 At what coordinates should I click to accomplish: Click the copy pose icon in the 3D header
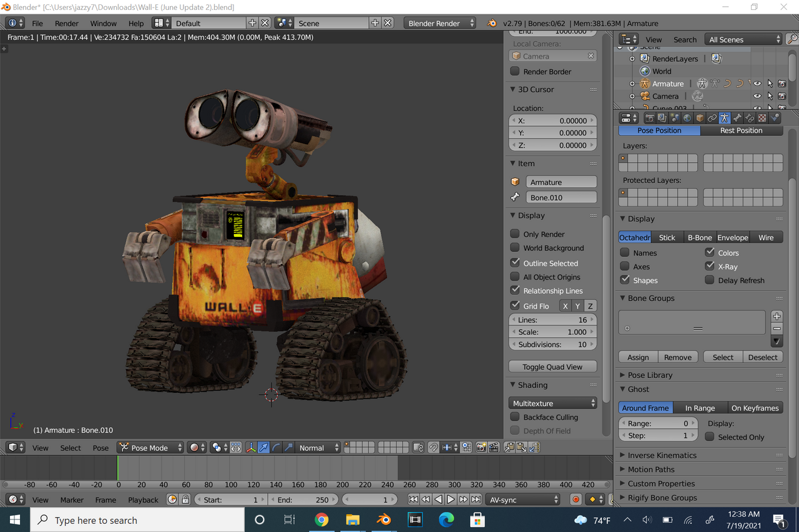[510, 447]
